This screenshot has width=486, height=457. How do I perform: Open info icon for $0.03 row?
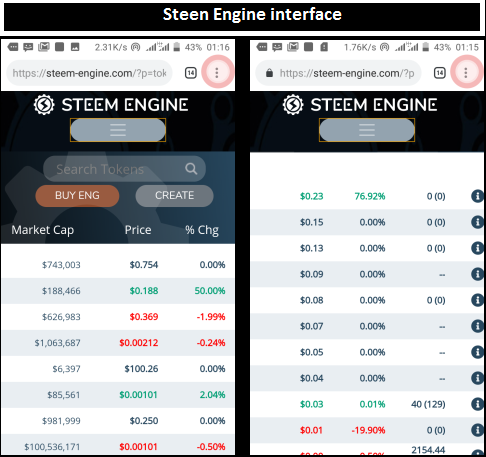pos(477,404)
